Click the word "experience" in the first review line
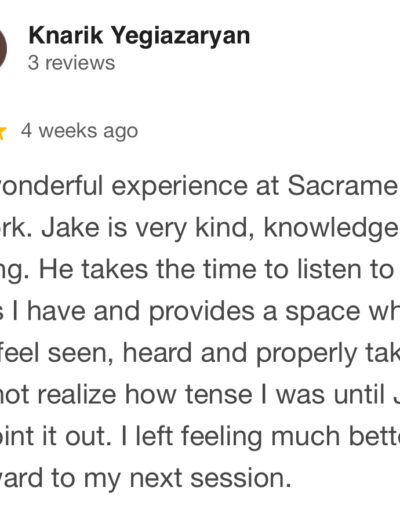Screen dimensions: 400x516 click(180, 187)
